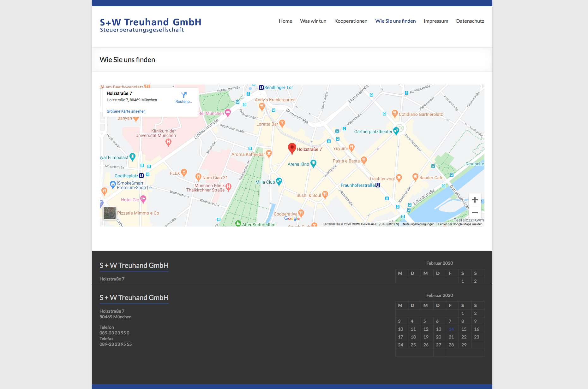Click the Wie Sie uns finden page heading
The image size is (588, 389).
pos(127,60)
